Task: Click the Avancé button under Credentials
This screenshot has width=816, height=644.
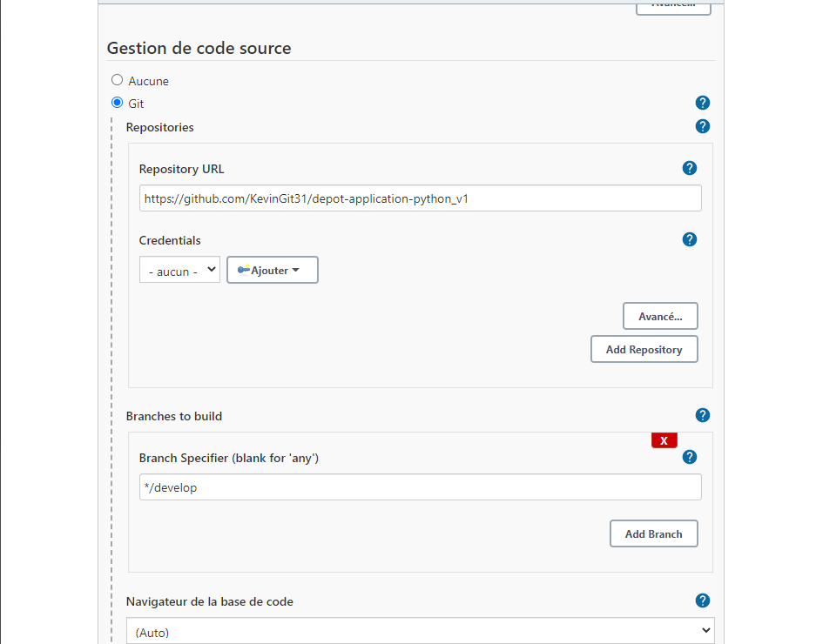Action: click(x=660, y=316)
